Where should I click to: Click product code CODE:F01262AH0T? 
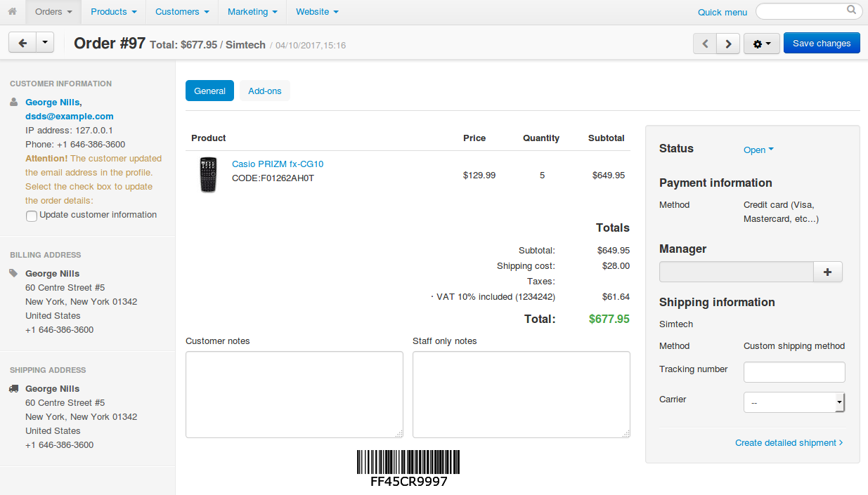pos(273,178)
